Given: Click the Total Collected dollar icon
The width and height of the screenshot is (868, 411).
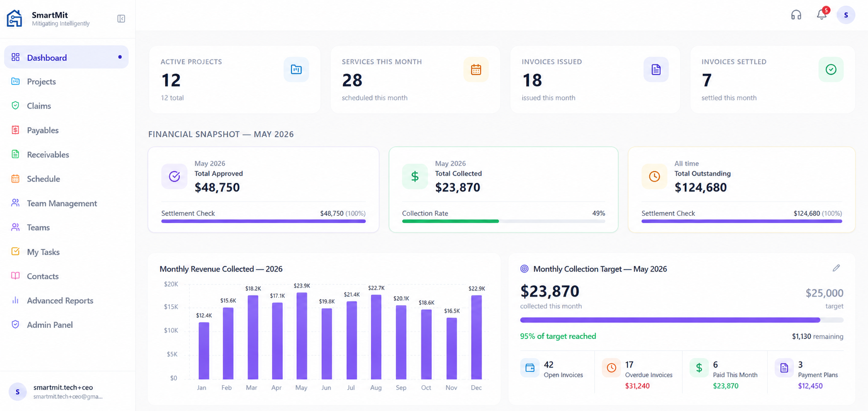Looking at the screenshot, I should 415,176.
